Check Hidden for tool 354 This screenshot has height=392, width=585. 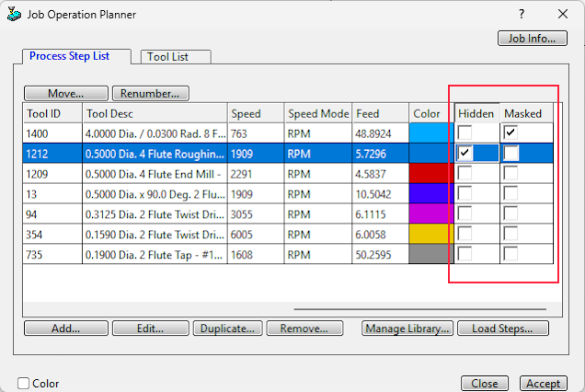pyautogui.click(x=465, y=234)
